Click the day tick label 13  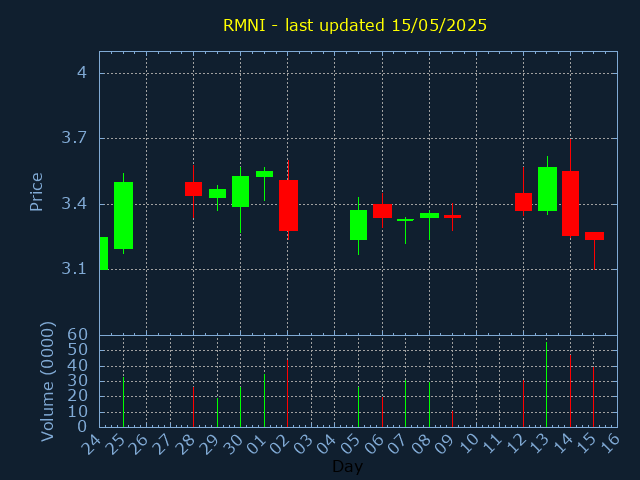click(x=538, y=444)
